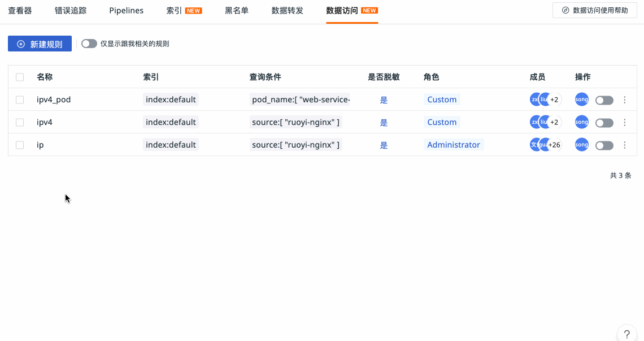
Task: Toggle 仅显示跟我相关的规则 switch
Action: pos(89,44)
